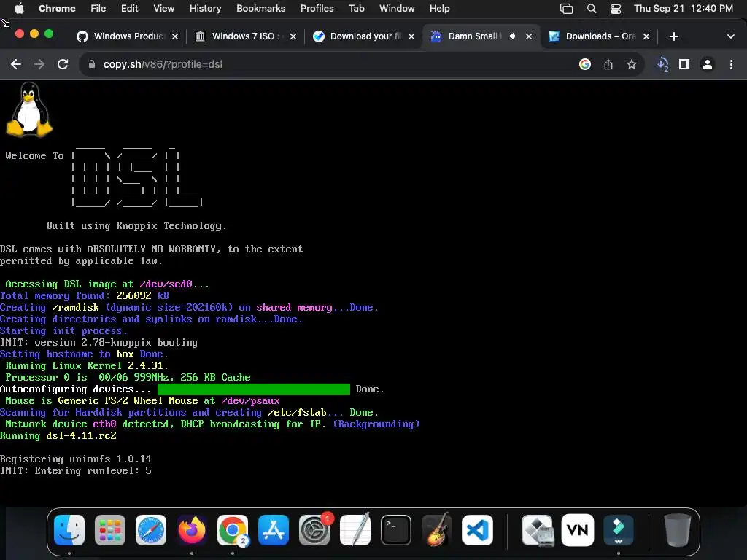Click the Tux penguin boot logo

tap(29, 109)
